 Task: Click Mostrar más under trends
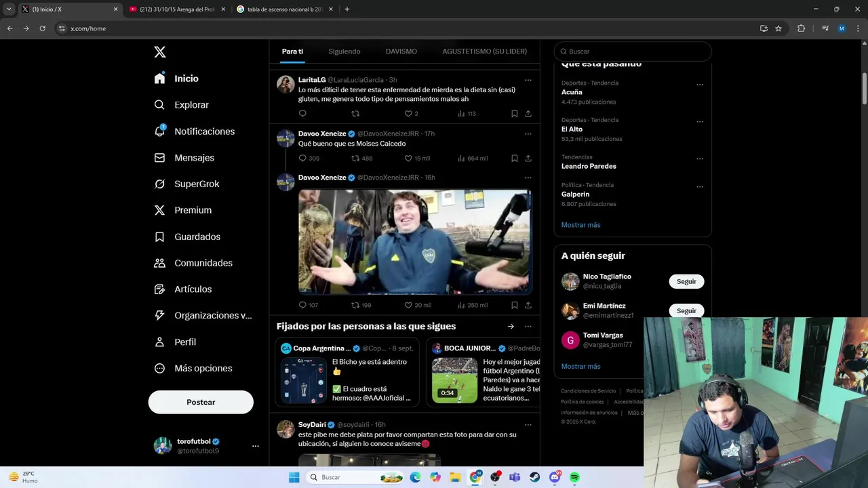pyautogui.click(x=580, y=225)
